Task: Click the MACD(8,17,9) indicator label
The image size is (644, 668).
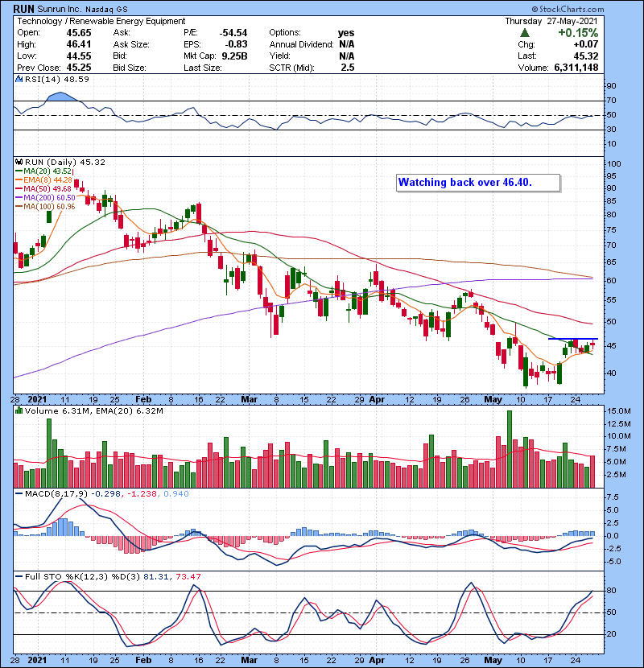Action: [x=56, y=494]
